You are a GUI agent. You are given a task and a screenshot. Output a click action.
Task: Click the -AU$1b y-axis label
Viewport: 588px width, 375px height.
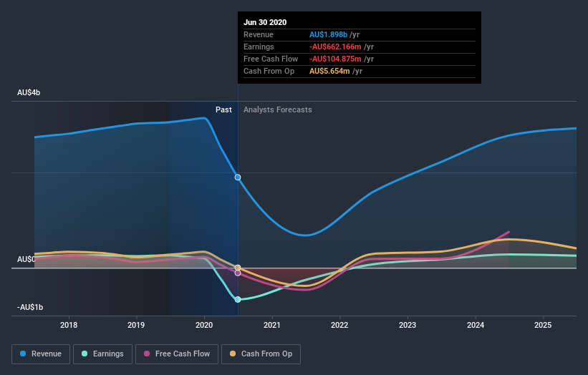[x=30, y=307]
